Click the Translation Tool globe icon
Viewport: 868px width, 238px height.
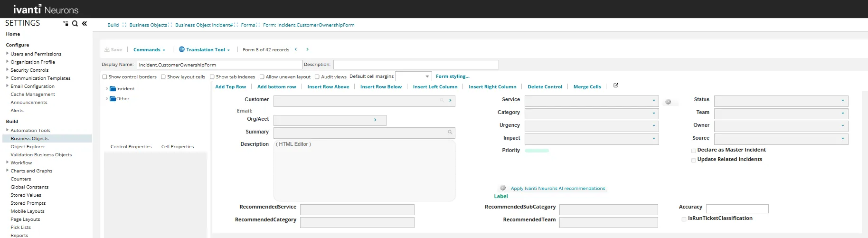click(181, 49)
